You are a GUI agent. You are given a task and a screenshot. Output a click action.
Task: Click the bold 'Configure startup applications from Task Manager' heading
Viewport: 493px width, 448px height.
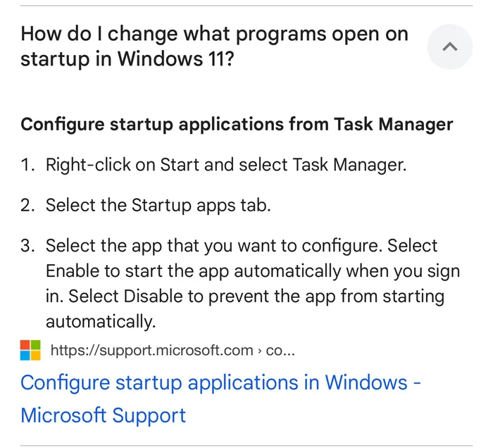coord(237,125)
